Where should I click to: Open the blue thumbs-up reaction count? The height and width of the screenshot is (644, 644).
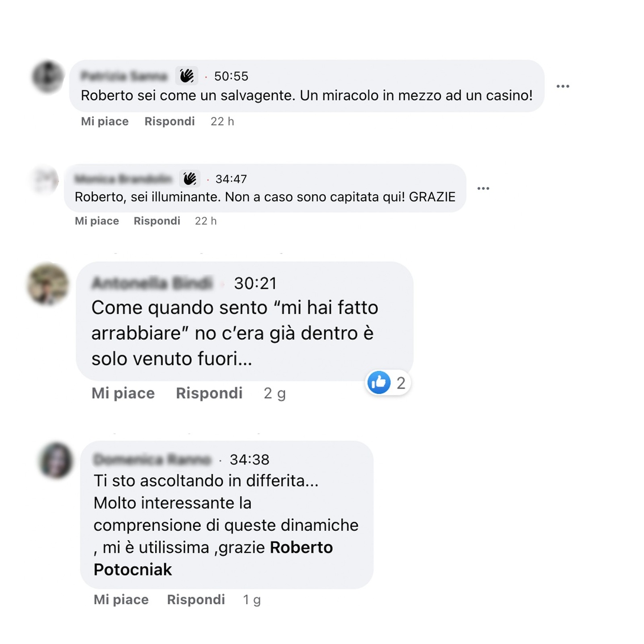click(x=388, y=383)
